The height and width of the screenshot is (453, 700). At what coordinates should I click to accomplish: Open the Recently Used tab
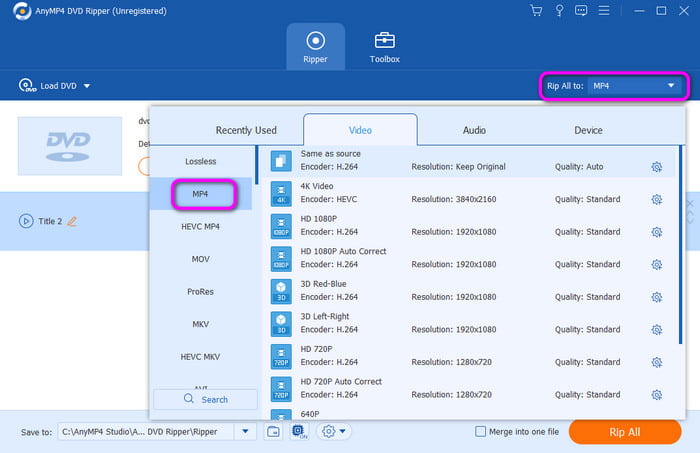(x=246, y=130)
